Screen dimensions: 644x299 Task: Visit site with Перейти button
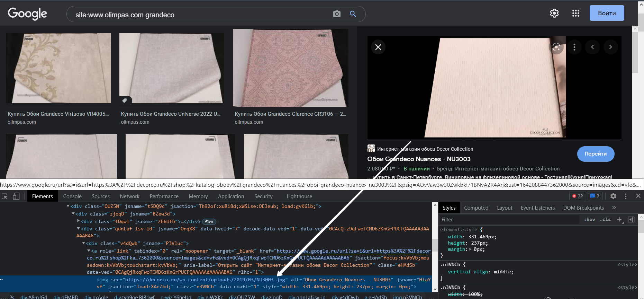(596, 154)
